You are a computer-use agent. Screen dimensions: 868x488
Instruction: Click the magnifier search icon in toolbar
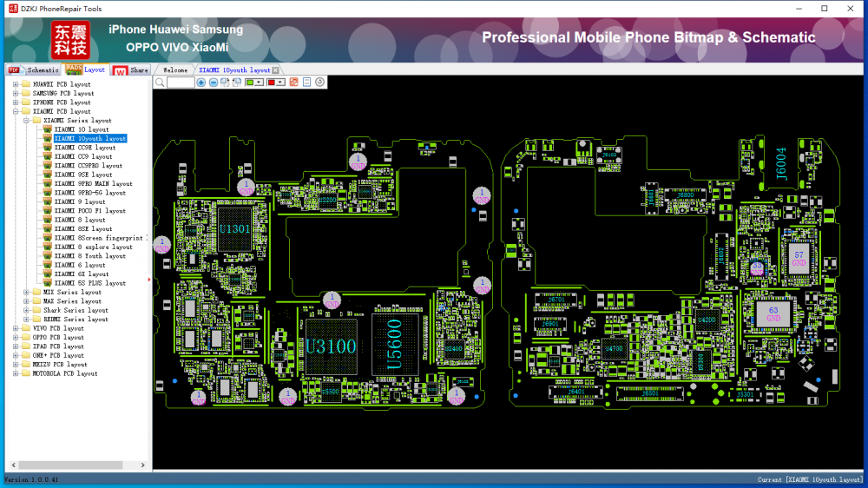tap(159, 82)
